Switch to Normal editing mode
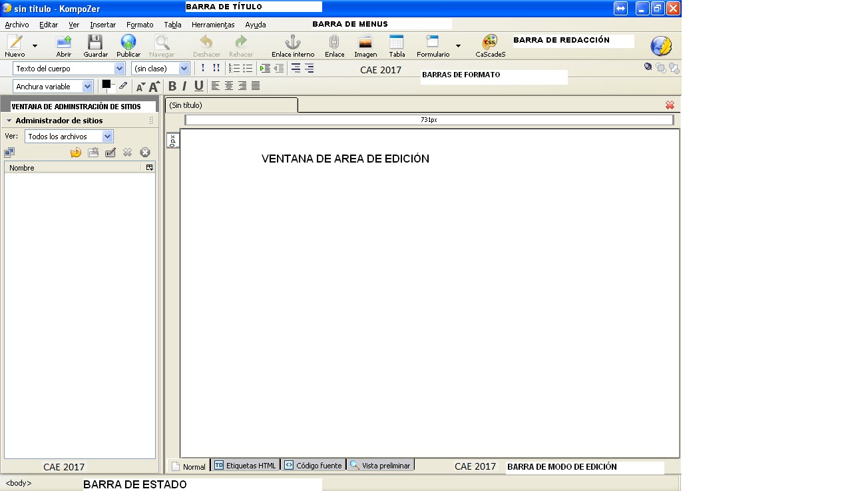 pos(189,466)
